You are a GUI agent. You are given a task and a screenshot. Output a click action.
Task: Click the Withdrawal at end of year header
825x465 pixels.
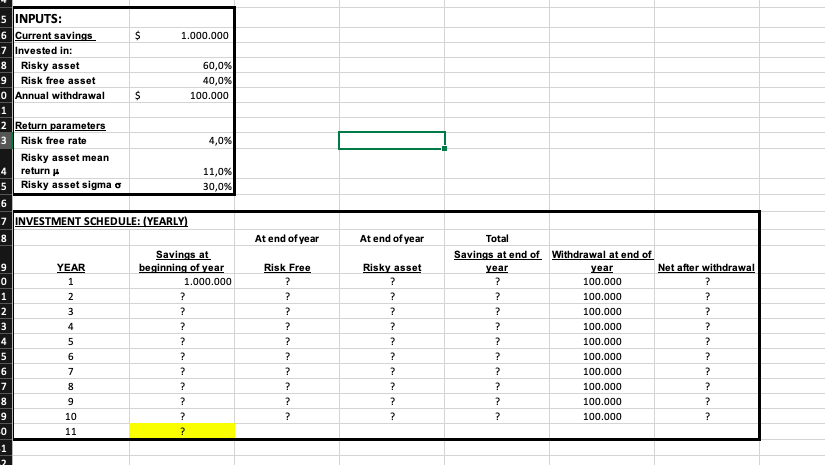pyautogui.click(x=602, y=261)
